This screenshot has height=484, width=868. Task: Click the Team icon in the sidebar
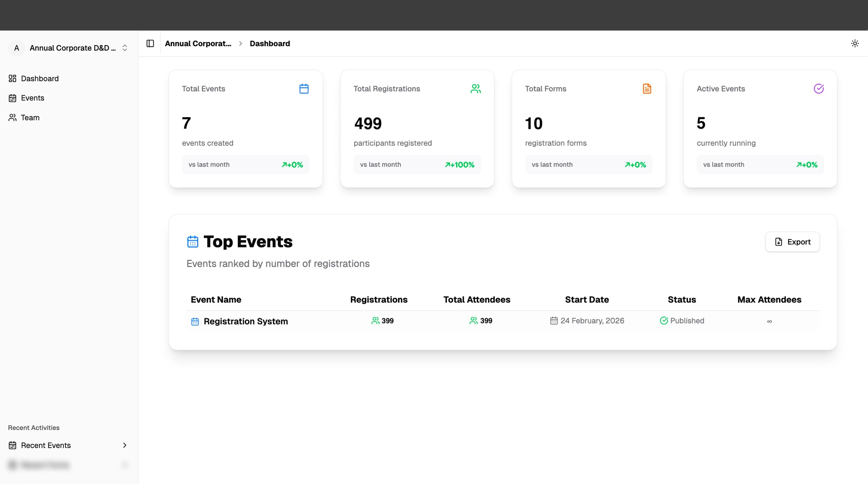(x=13, y=118)
